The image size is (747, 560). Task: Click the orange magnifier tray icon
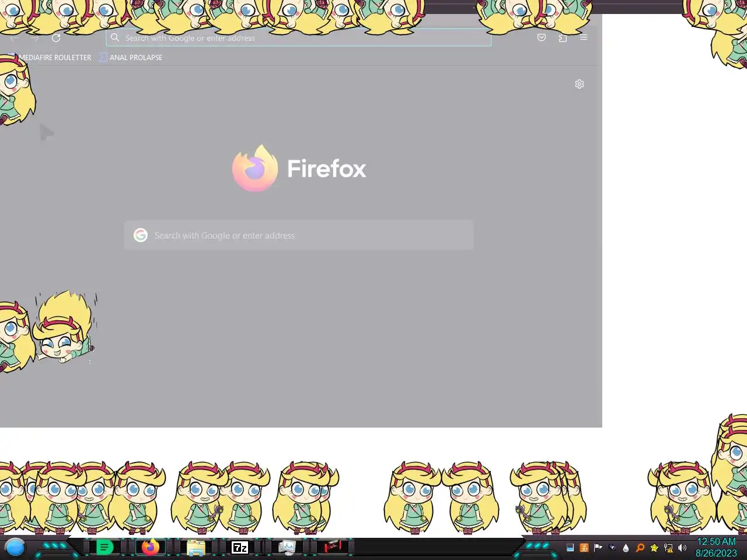[x=640, y=548]
